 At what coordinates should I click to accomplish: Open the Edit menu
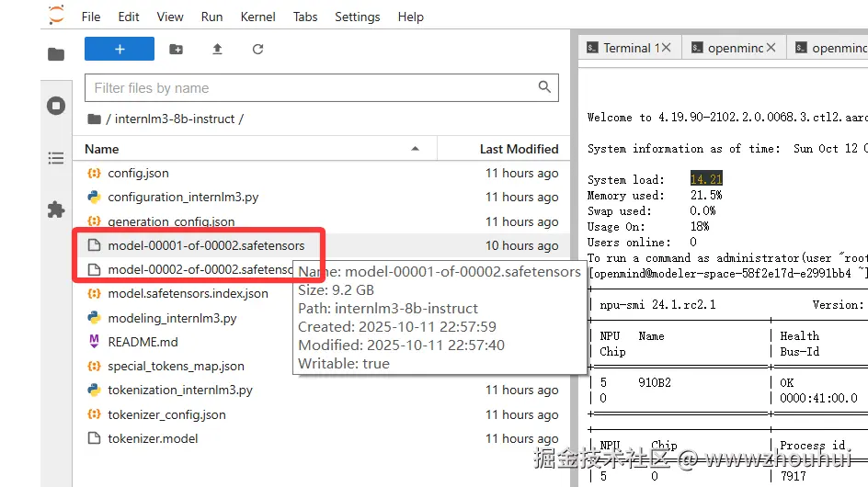tap(129, 17)
